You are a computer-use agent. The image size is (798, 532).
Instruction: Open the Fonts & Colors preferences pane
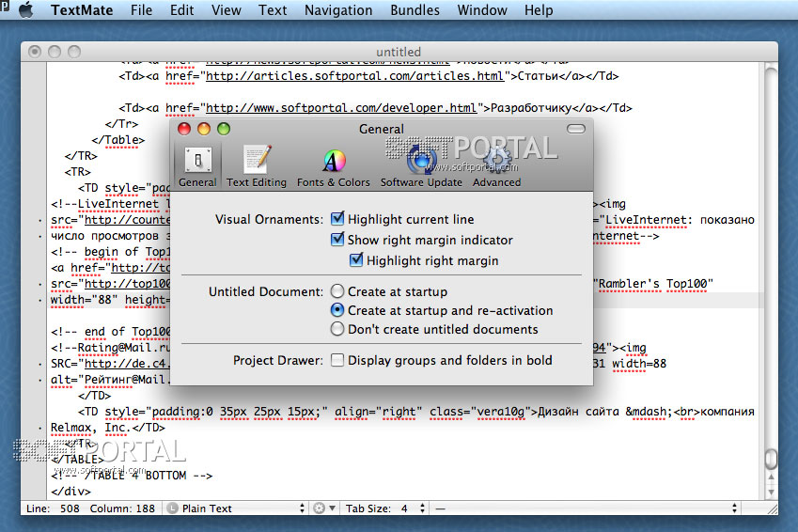click(334, 167)
